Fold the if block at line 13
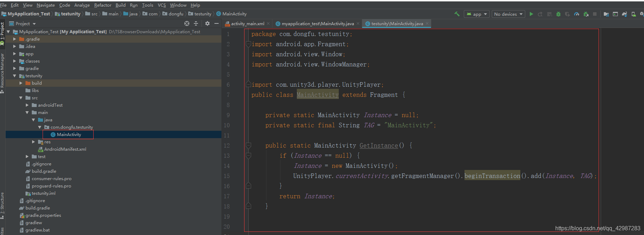Viewport: 644px width, 235px height. point(248,156)
